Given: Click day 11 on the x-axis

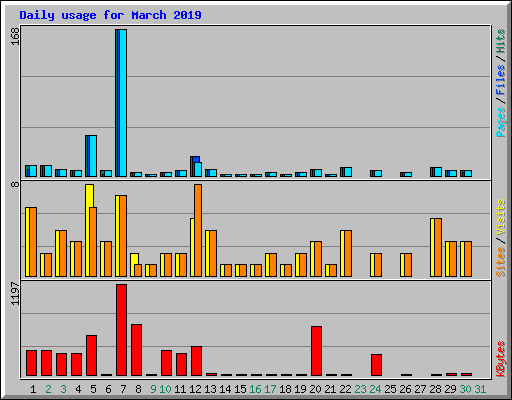Looking at the screenshot, I should tap(180, 389).
